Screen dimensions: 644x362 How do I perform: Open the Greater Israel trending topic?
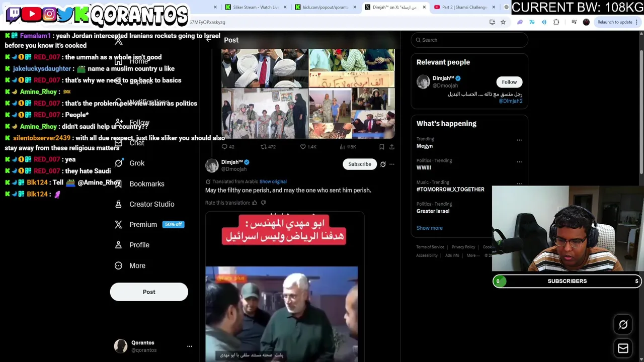tap(433, 211)
